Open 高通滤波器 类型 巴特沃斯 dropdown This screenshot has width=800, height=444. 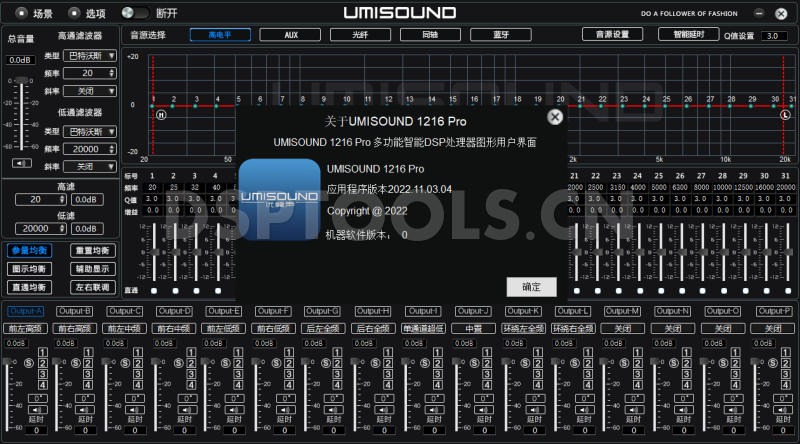point(90,56)
